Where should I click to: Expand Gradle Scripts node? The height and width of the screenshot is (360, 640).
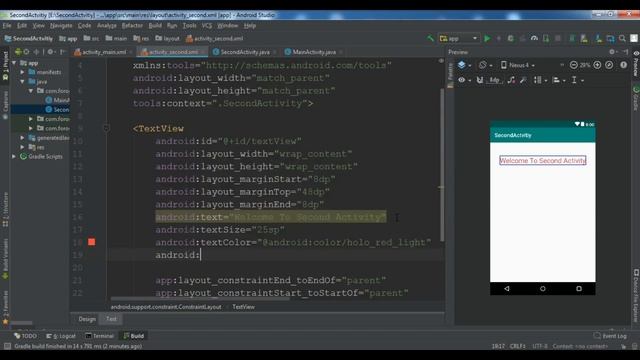pos(14,156)
